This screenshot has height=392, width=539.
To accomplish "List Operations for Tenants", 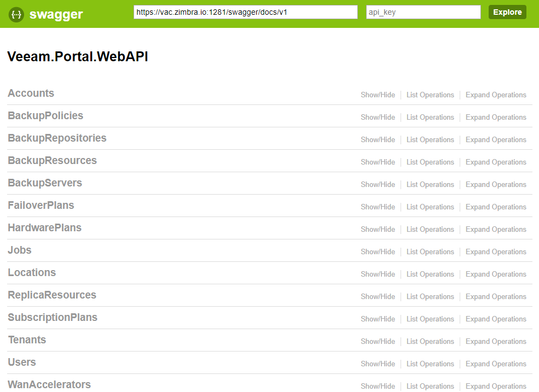I will point(430,342).
